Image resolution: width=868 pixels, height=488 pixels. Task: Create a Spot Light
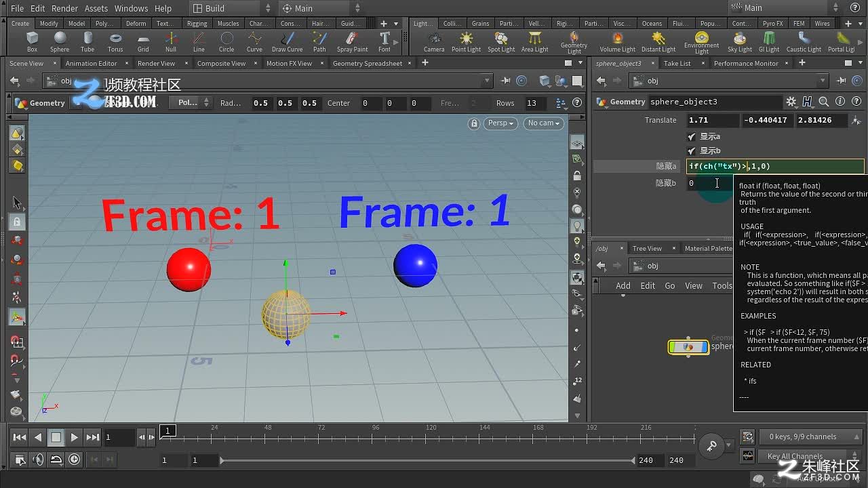[501, 42]
